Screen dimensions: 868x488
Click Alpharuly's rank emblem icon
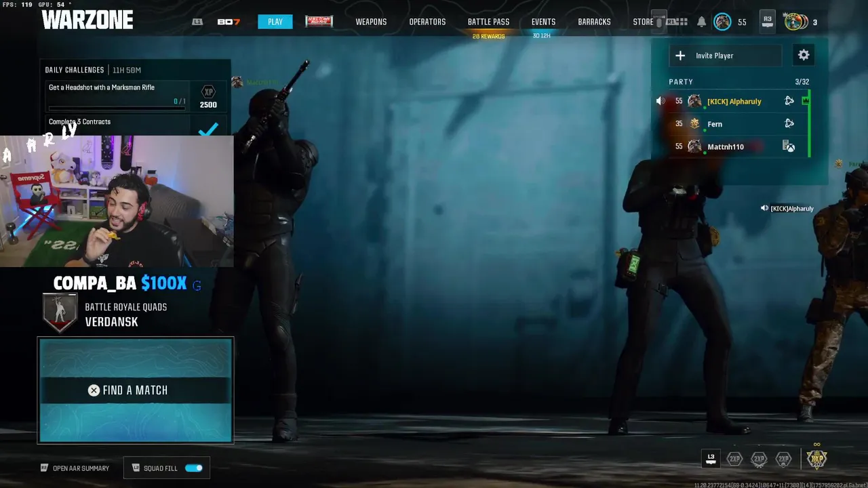(x=694, y=101)
